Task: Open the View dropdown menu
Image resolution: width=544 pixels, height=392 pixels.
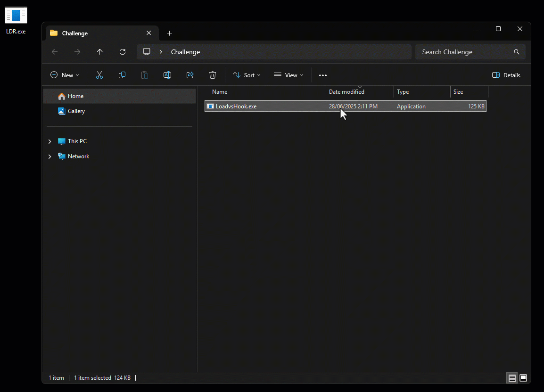Action: pyautogui.click(x=288, y=75)
